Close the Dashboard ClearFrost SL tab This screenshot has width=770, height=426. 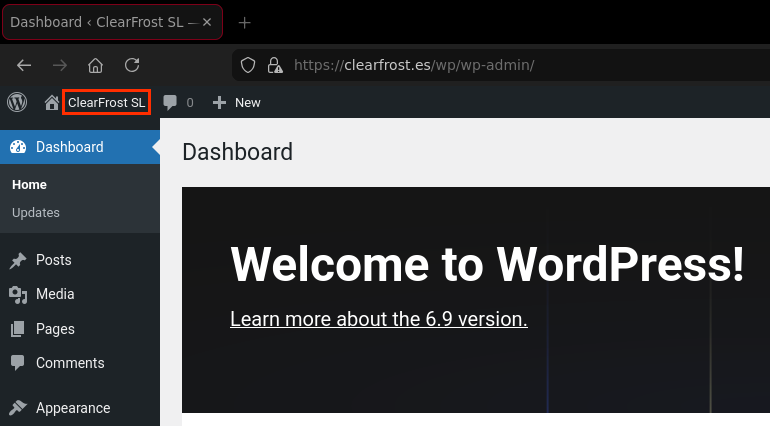click(207, 22)
